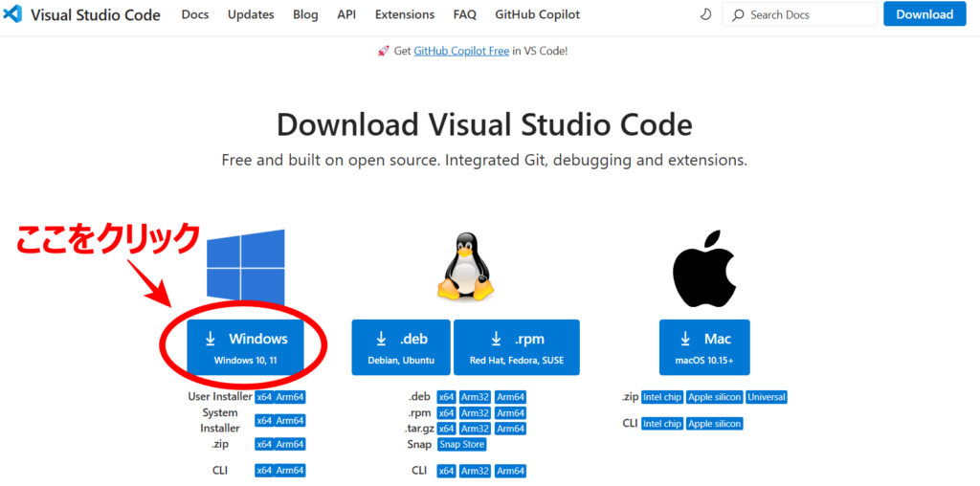
Task: Open the Updates page
Action: [251, 14]
